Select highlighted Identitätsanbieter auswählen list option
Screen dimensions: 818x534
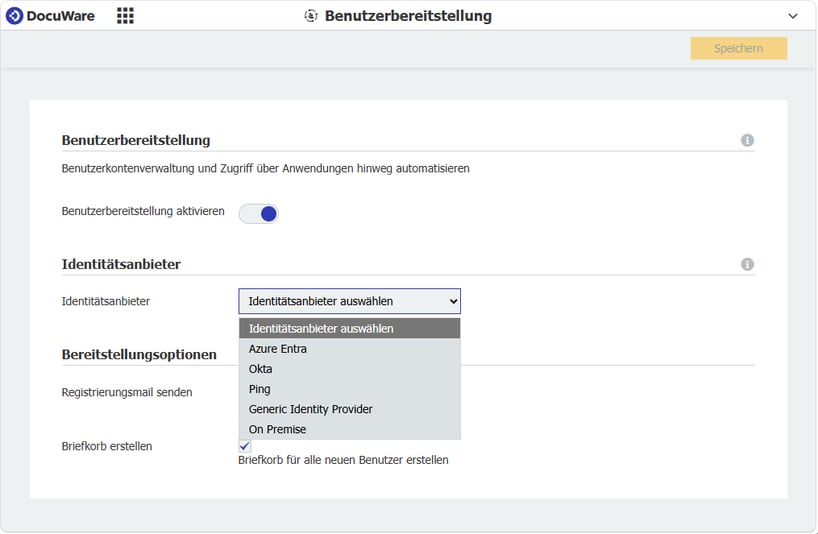pos(350,329)
